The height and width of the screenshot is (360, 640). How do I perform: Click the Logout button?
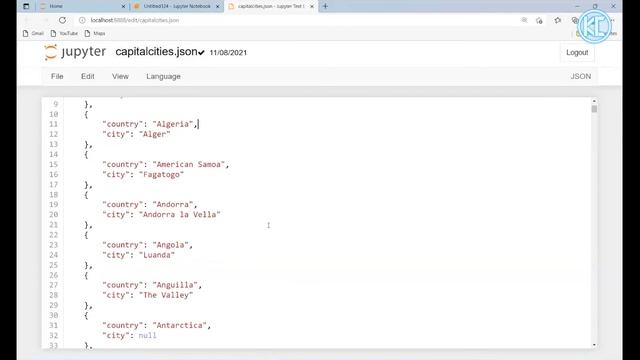(x=577, y=52)
